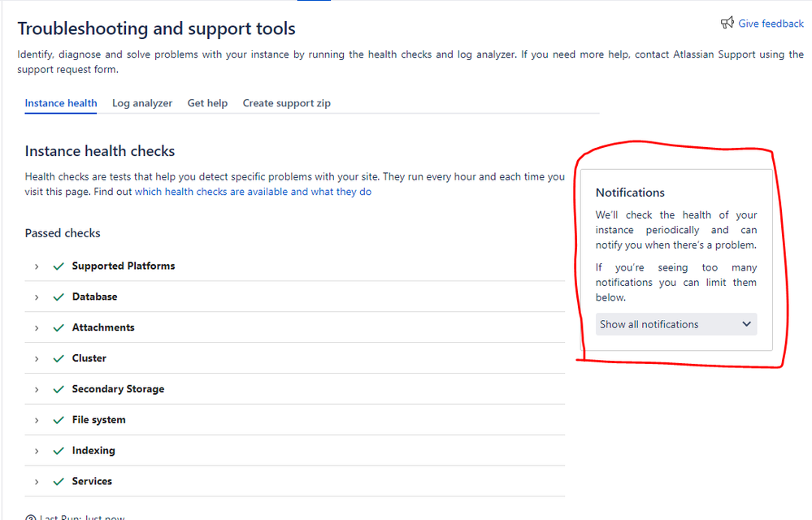Click the green checkmark beside Database
Screen dimensions: 812x520
click(x=59, y=297)
